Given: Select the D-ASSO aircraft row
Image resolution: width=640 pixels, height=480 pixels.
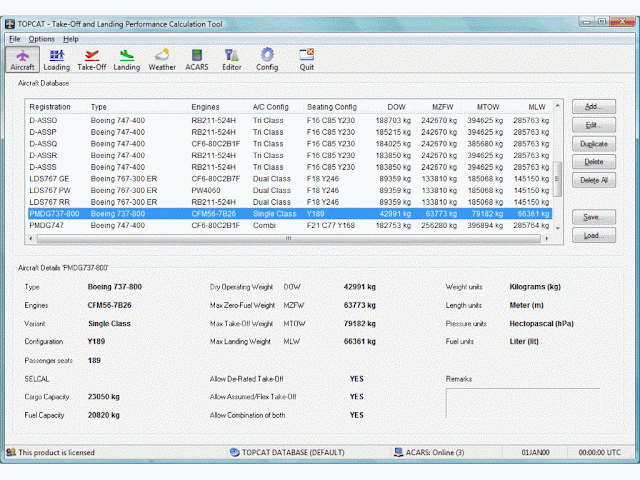Looking at the screenshot, I should (290, 120).
